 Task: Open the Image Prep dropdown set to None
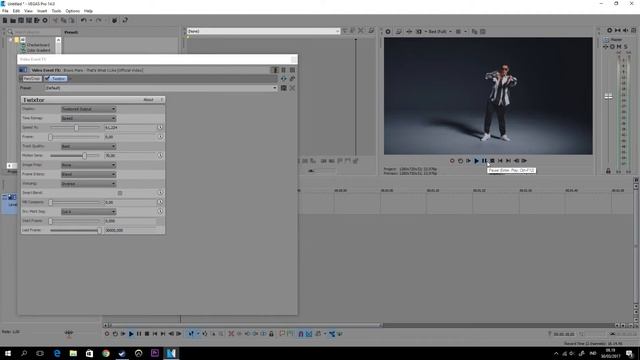point(89,165)
